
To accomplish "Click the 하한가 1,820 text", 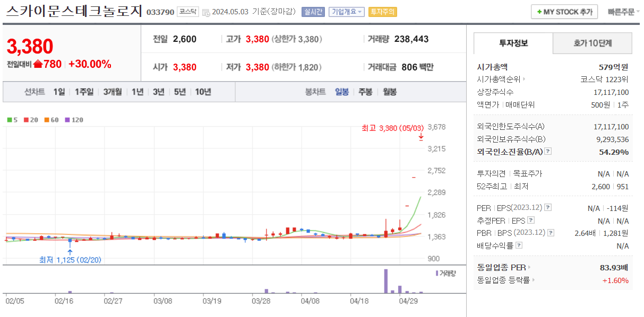I will point(297,67).
